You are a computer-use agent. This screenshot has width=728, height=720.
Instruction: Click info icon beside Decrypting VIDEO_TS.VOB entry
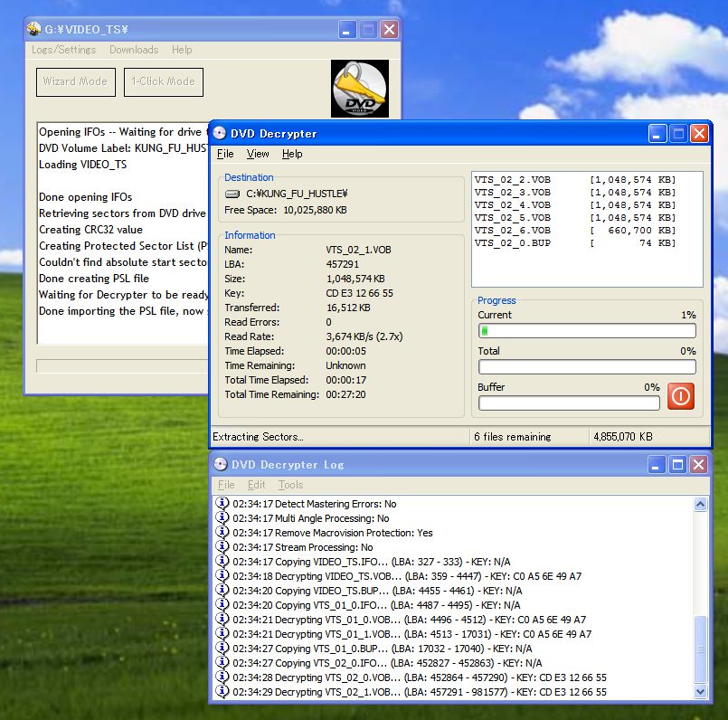(x=222, y=575)
